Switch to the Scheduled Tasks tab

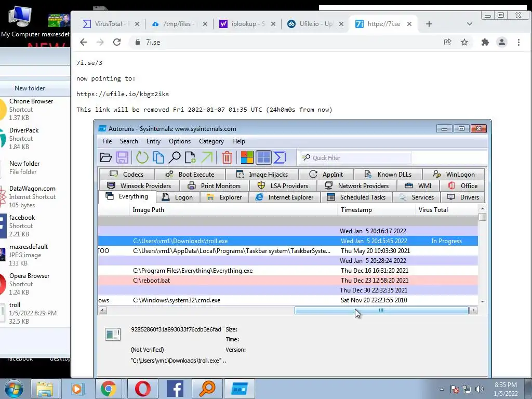[x=356, y=197]
